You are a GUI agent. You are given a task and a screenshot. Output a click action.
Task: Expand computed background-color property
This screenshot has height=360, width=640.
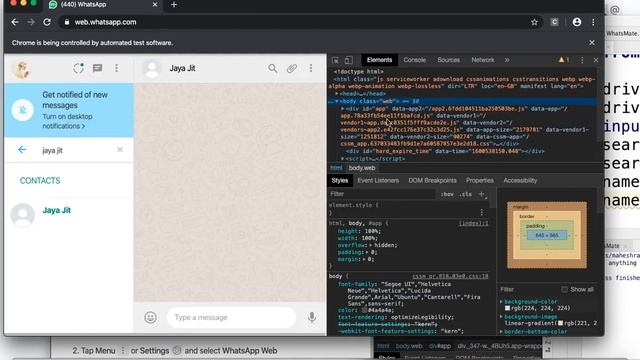pos(501,302)
